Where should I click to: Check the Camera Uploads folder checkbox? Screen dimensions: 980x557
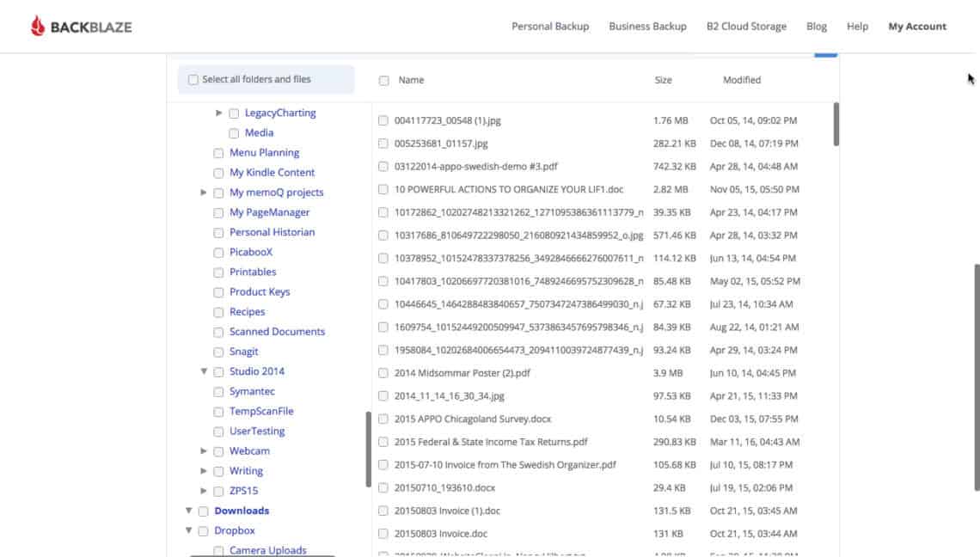pyautogui.click(x=218, y=551)
